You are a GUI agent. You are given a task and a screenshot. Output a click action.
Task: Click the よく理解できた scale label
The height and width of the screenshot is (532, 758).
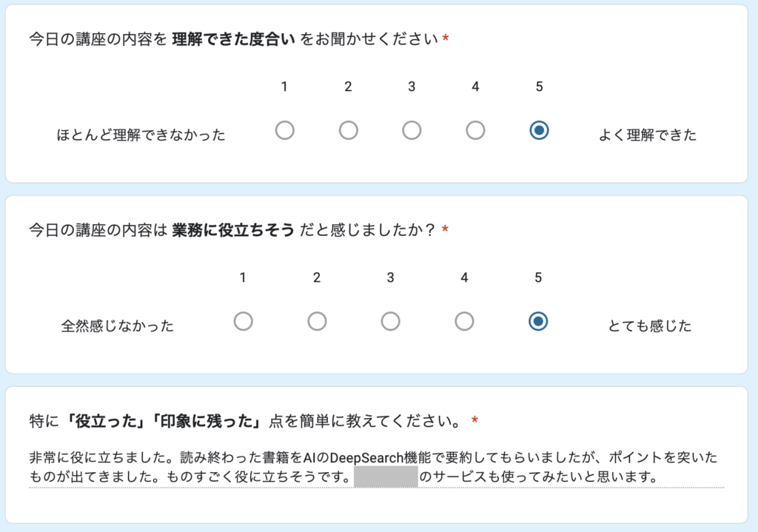click(647, 135)
